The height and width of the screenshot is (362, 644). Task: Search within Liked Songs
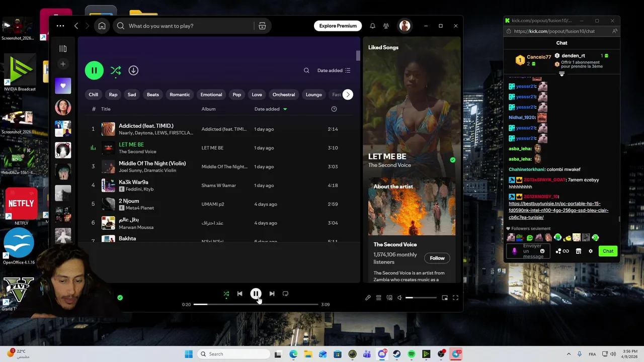tap(306, 70)
